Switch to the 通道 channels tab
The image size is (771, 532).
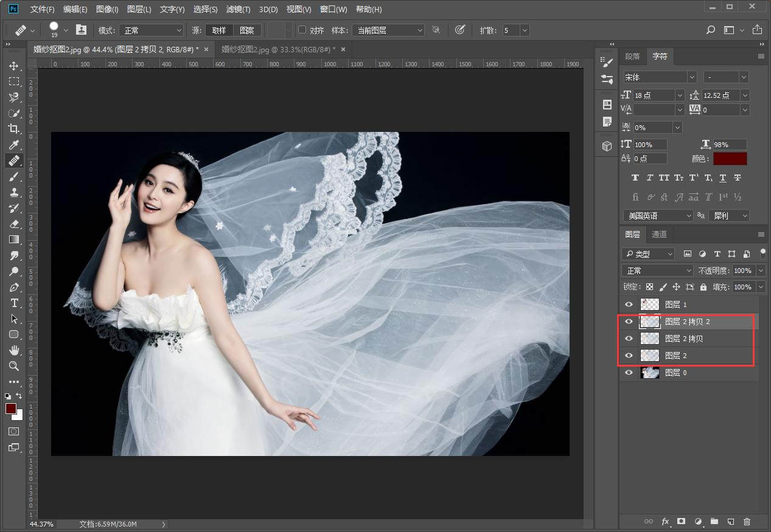pos(659,234)
